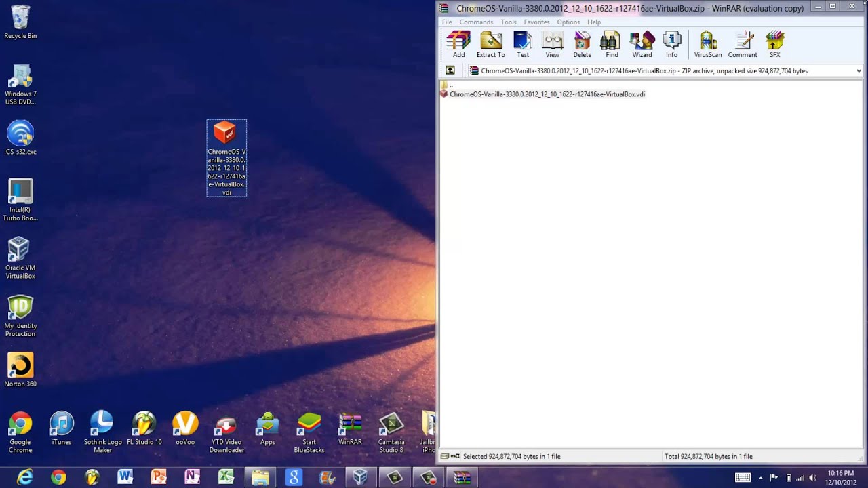Open Internet Explorer from the taskbar
The height and width of the screenshot is (488, 868).
click(25, 478)
